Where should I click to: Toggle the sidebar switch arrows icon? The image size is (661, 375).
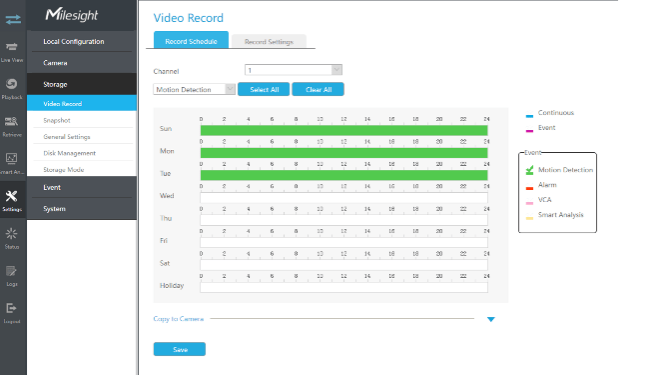(x=13, y=19)
